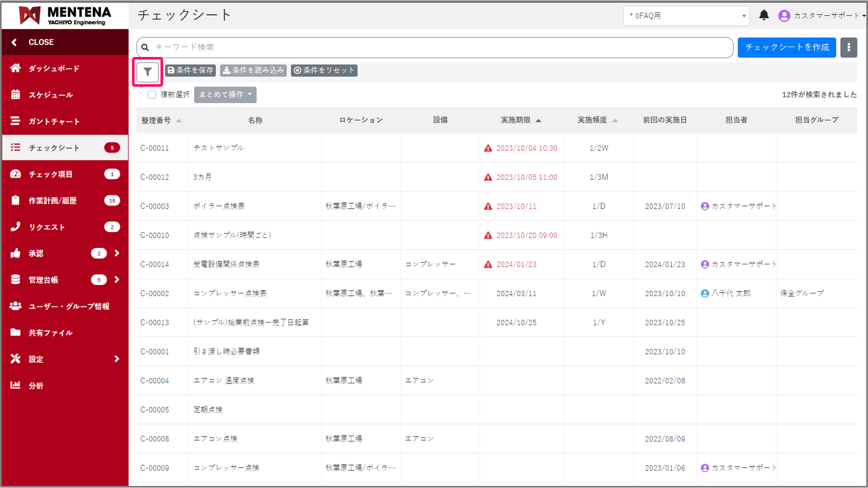Expand the 管理台帳 submenu
This screenshot has height=488, width=868.
tap(117, 279)
